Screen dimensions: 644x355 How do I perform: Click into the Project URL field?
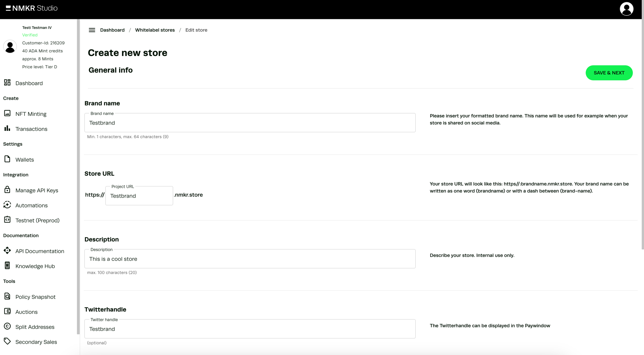click(139, 196)
